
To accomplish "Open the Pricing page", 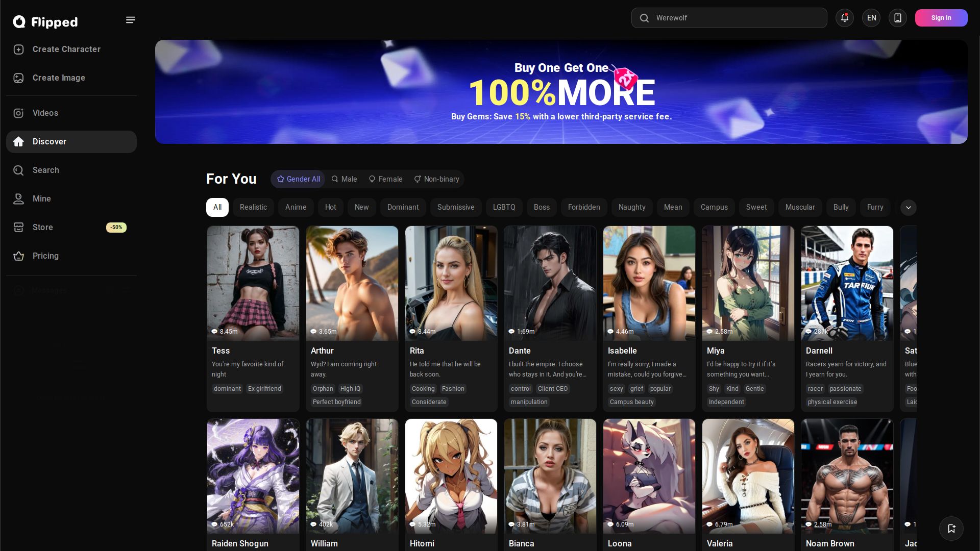I will tap(45, 256).
